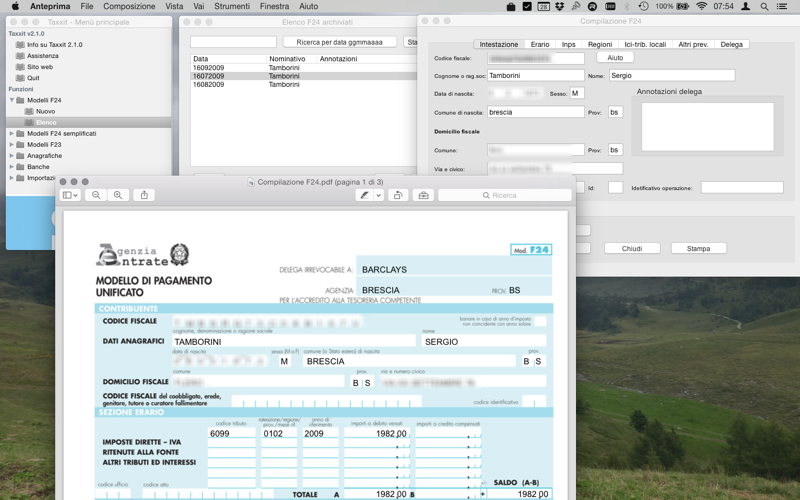
Task: Select the 16072009 Tamborini row
Action: (304, 76)
